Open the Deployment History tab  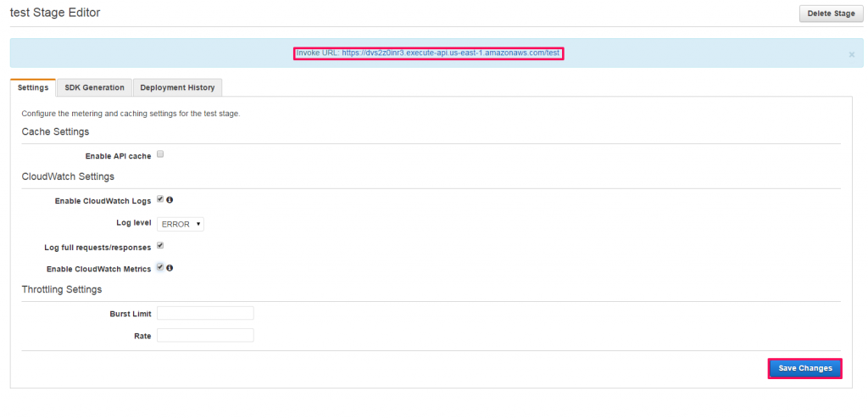point(177,87)
